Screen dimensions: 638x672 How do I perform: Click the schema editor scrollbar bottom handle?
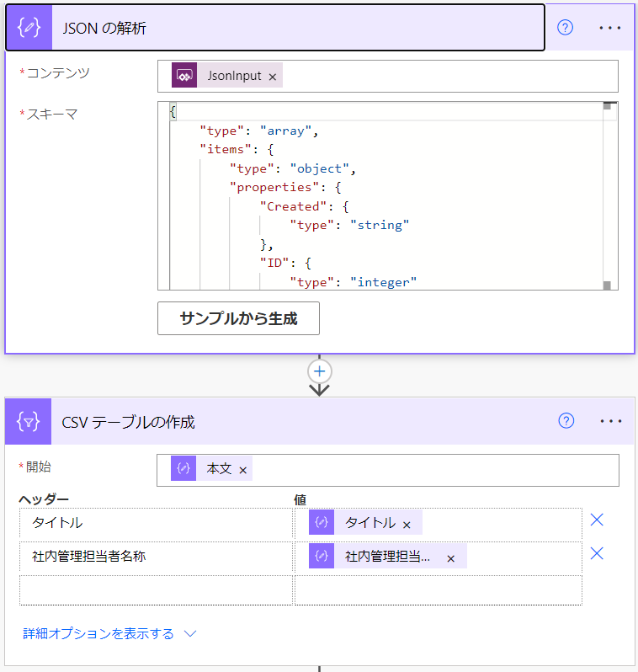click(x=607, y=285)
